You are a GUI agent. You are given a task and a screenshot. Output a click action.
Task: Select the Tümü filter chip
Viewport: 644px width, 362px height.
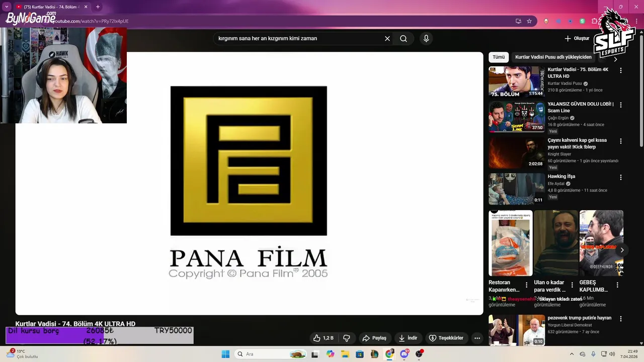499,57
